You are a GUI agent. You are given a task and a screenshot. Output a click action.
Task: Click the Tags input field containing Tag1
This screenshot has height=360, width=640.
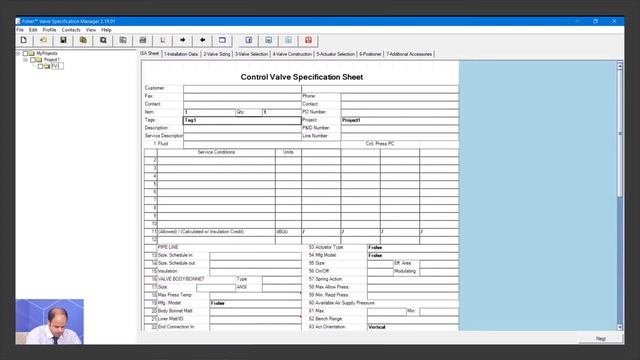pyautogui.click(x=242, y=120)
